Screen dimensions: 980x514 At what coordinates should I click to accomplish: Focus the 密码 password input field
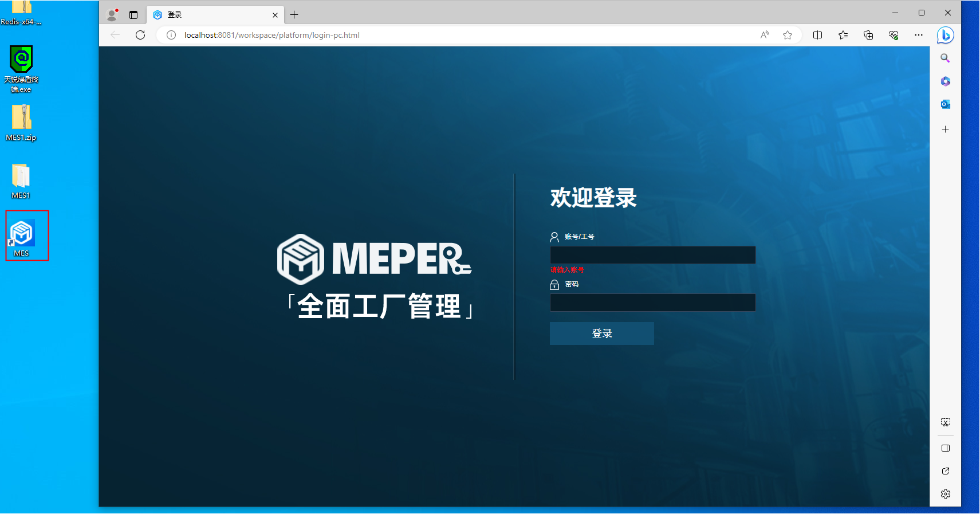point(653,303)
